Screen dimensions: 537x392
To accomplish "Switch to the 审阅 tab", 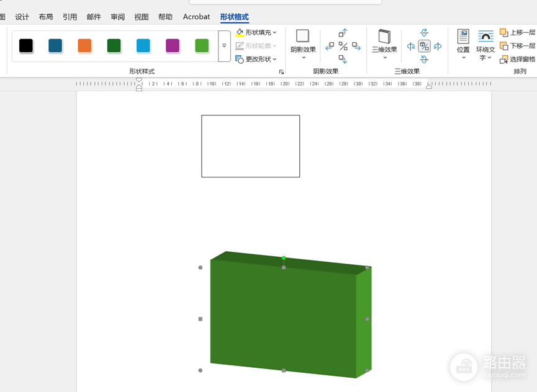I will [117, 17].
